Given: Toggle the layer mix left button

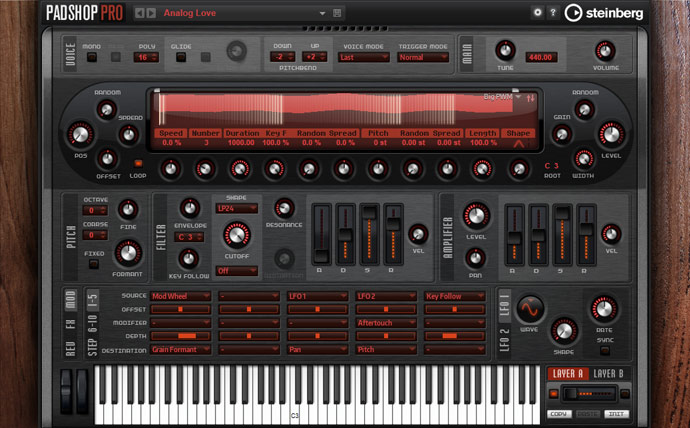Looking at the screenshot, I should pos(554,394).
